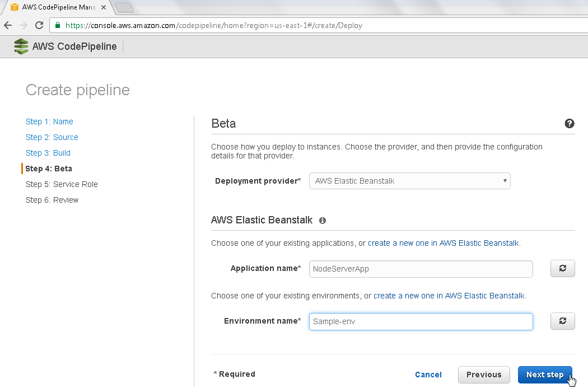Refresh the Environment name list
This screenshot has width=588, height=388.
tap(562, 321)
